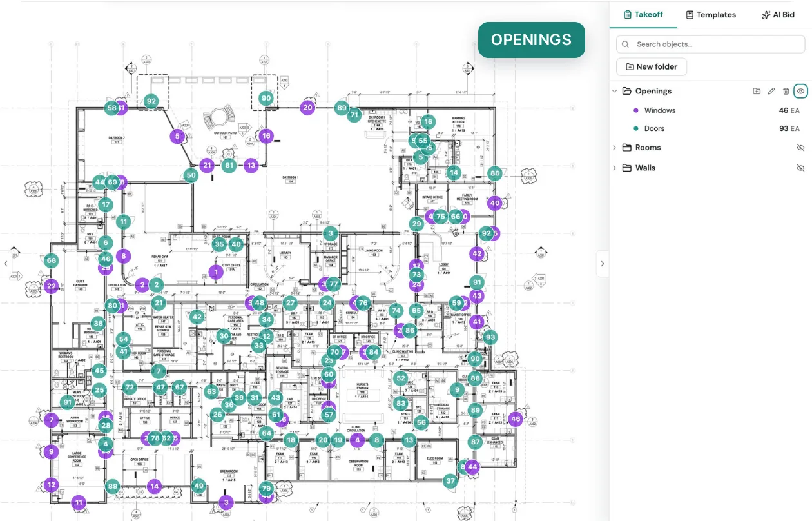
Task: Show the hidden Walls folder on plan
Action: [800, 168]
